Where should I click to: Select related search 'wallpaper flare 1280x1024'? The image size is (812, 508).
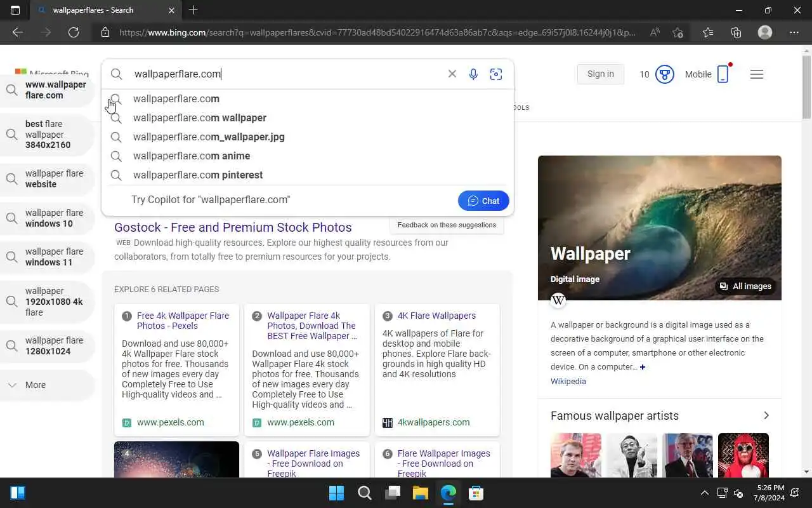tap(47, 346)
